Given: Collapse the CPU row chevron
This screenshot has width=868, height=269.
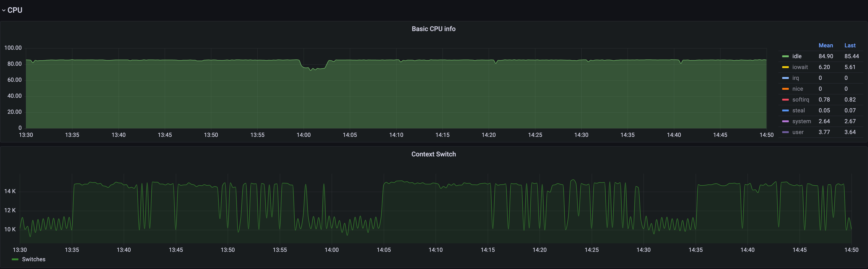Looking at the screenshot, I should [4, 10].
